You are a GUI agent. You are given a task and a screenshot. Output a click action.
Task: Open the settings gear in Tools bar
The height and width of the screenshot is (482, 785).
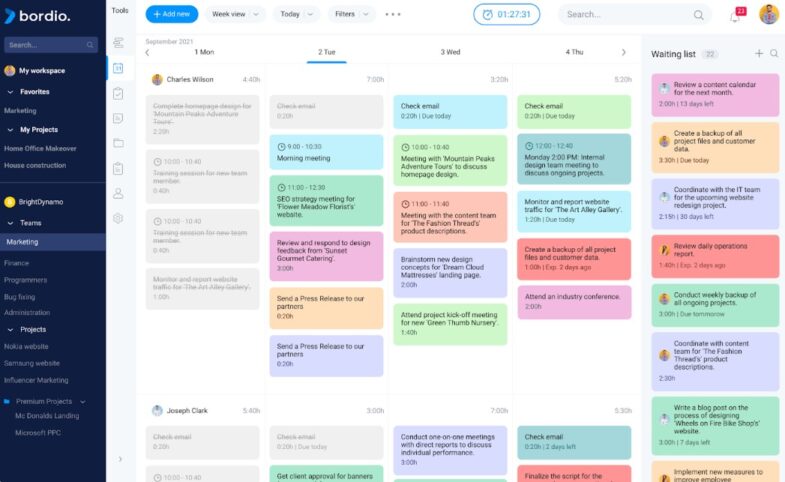pos(118,218)
